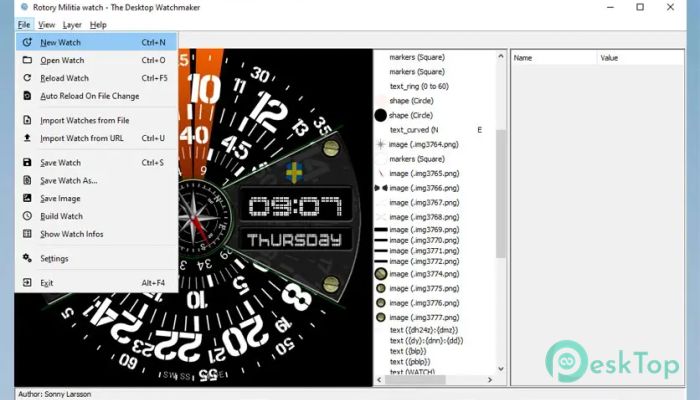Click the Exit door icon
The width and height of the screenshot is (700, 400).
point(27,283)
